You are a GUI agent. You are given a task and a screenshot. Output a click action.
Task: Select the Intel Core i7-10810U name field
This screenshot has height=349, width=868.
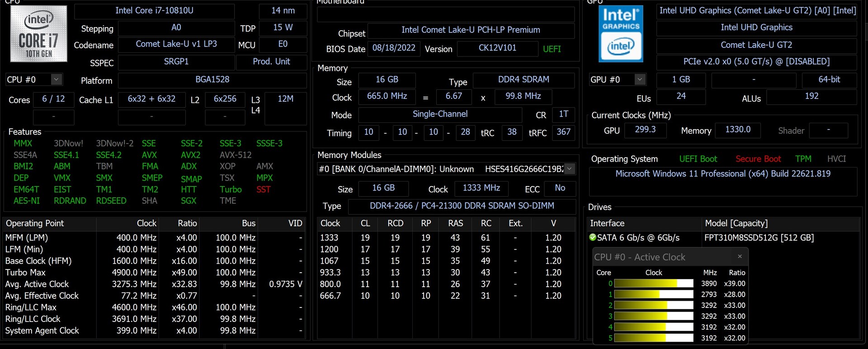pos(154,11)
